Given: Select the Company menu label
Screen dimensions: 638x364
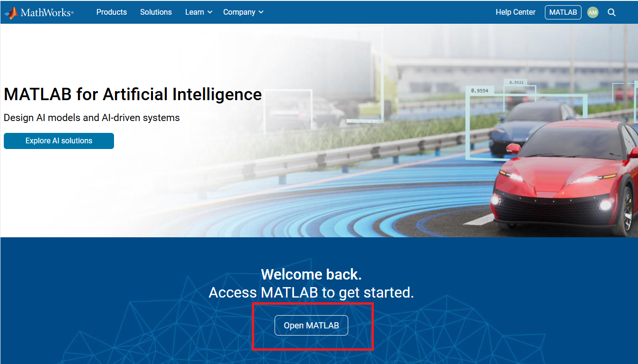Looking at the screenshot, I should click(x=239, y=12).
